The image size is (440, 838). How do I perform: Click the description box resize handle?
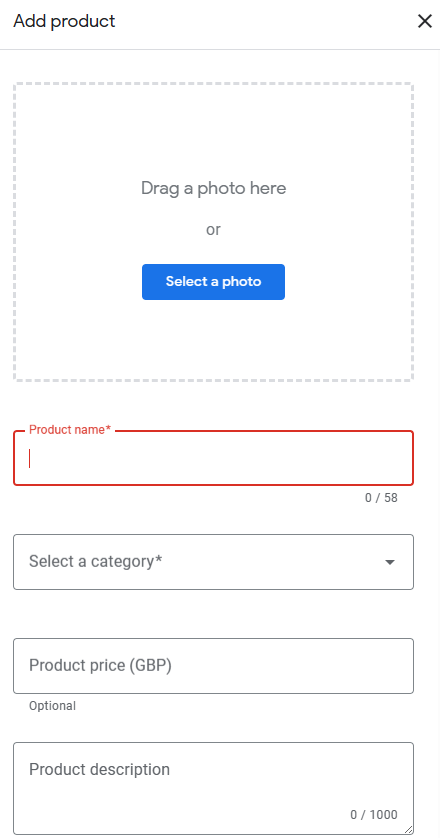tap(408, 829)
